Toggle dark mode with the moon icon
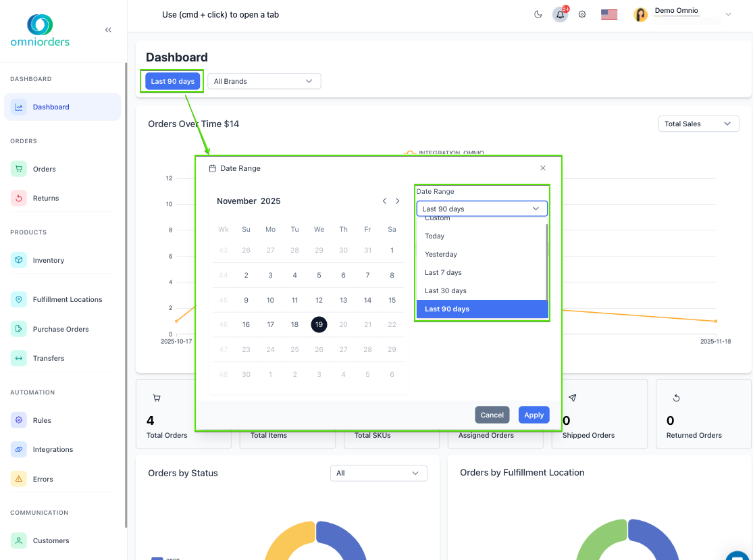 538,14
